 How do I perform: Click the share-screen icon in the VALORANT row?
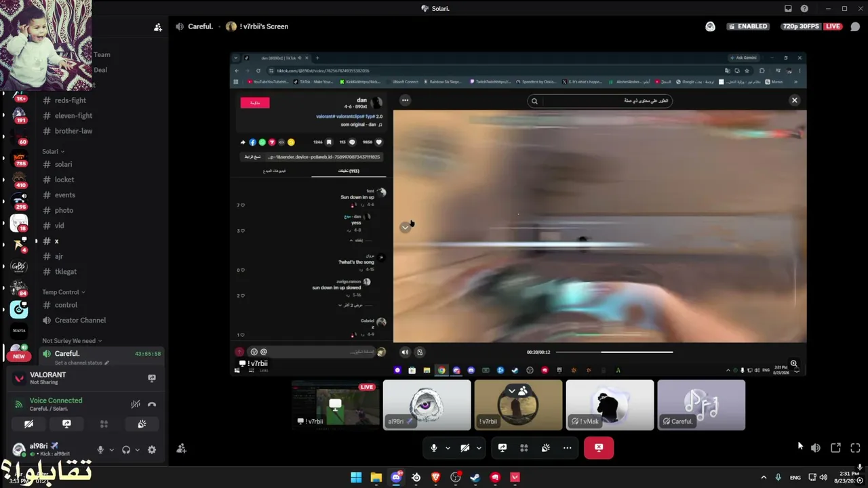[152, 378]
